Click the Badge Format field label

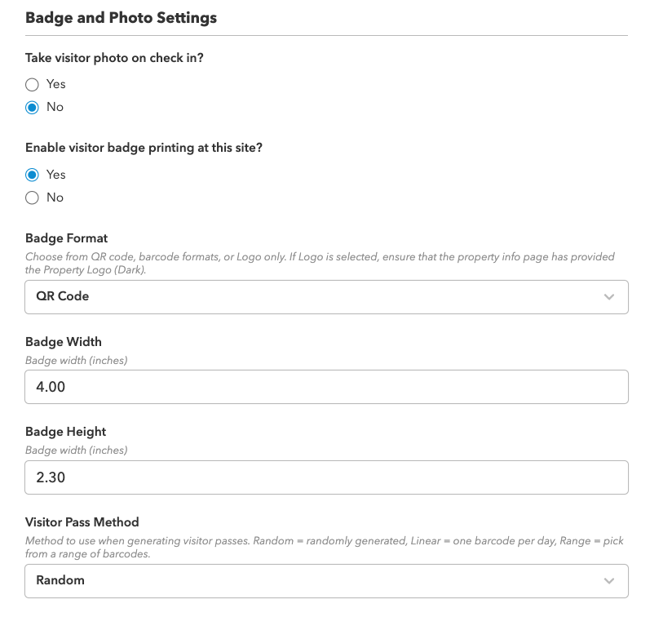click(x=66, y=238)
